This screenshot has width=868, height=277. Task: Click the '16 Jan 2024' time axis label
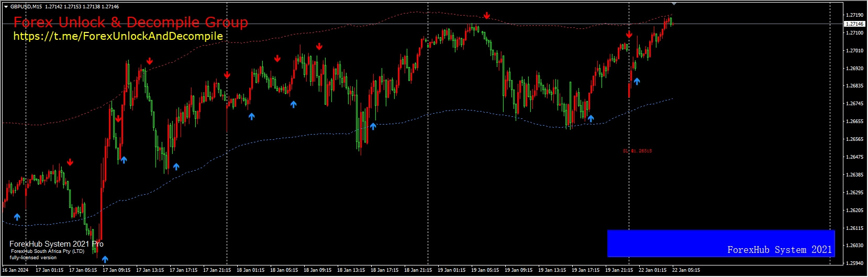click(15, 271)
